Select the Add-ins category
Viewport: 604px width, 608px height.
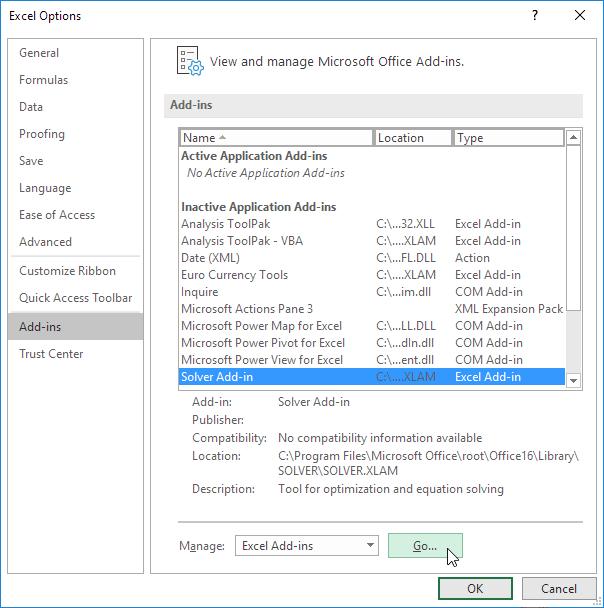pyautogui.click(x=76, y=326)
